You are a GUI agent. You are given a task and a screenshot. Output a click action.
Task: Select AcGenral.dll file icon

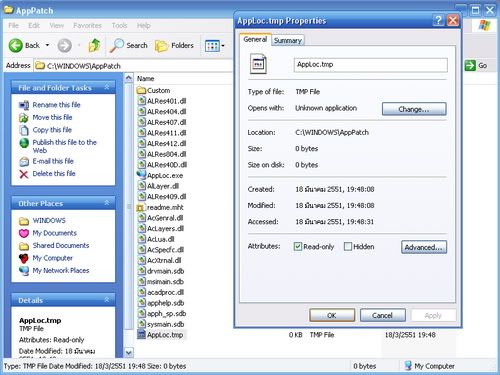tap(142, 218)
